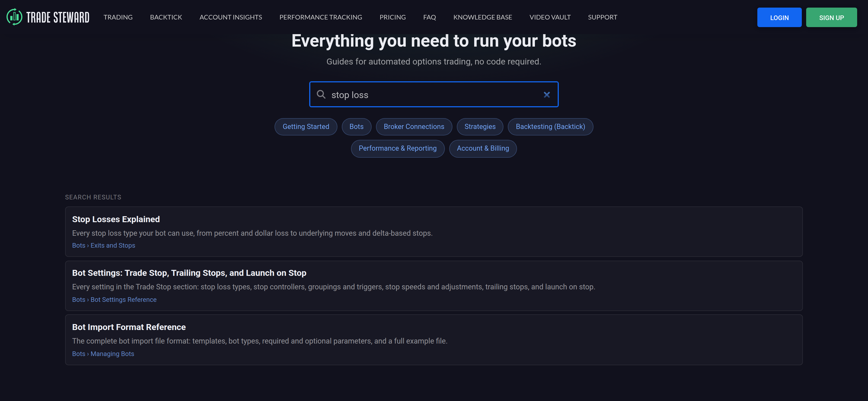Click 'Every setting in the Trade Stop' description
The image size is (868, 401).
pyautogui.click(x=334, y=287)
